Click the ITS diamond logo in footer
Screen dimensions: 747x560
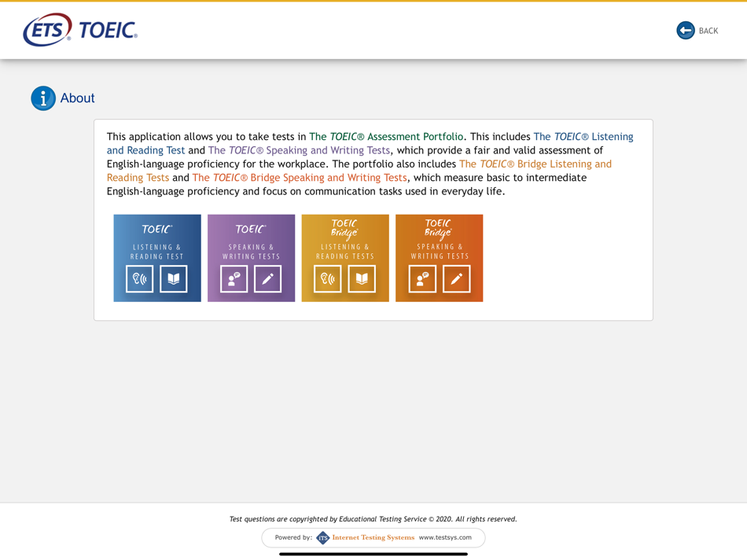coord(323,538)
